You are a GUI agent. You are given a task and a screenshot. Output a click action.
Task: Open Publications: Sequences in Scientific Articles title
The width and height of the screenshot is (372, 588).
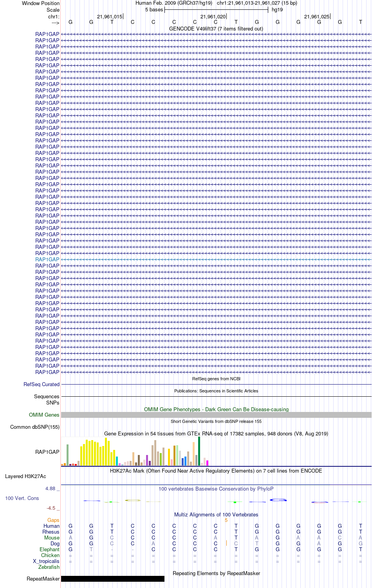pyautogui.click(x=216, y=391)
